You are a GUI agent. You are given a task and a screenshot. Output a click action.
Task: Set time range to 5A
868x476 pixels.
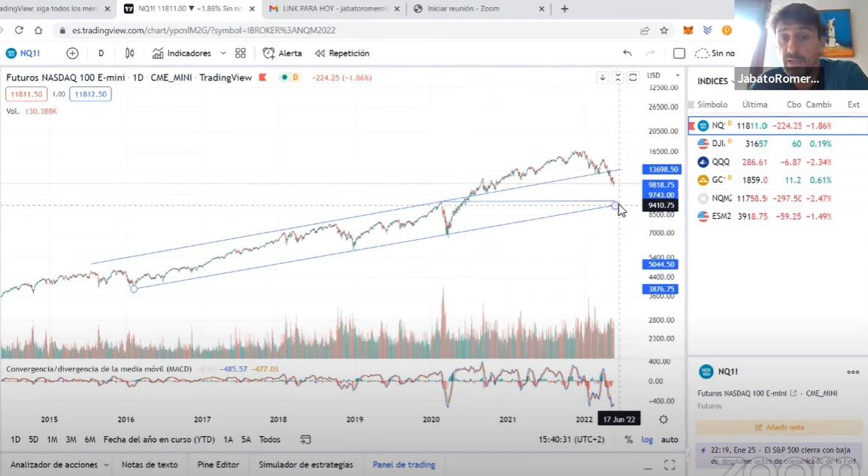(246, 440)
